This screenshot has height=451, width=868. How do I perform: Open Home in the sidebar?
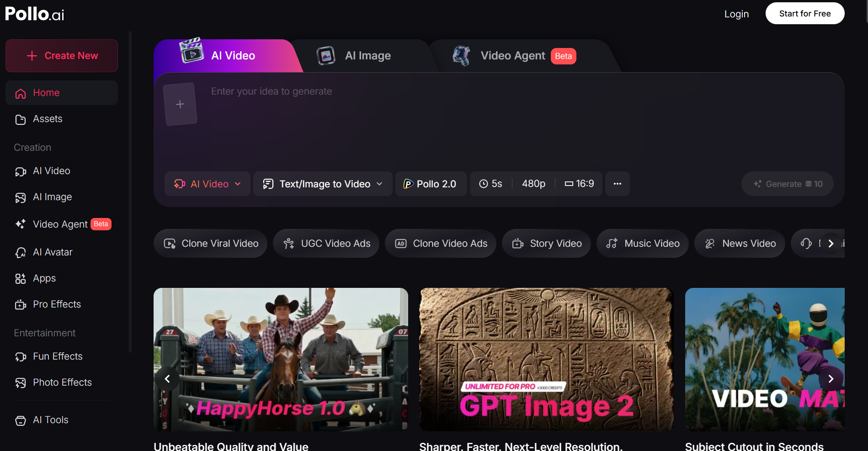62,93
